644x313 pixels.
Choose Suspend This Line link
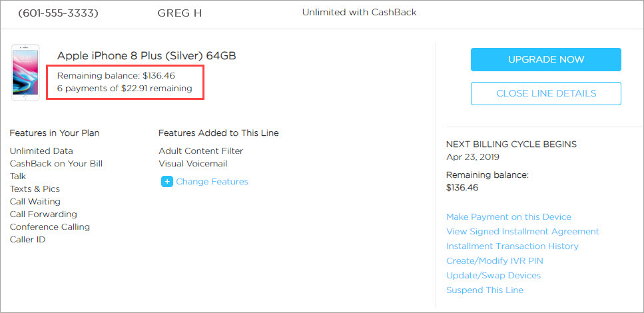[484, 290]
